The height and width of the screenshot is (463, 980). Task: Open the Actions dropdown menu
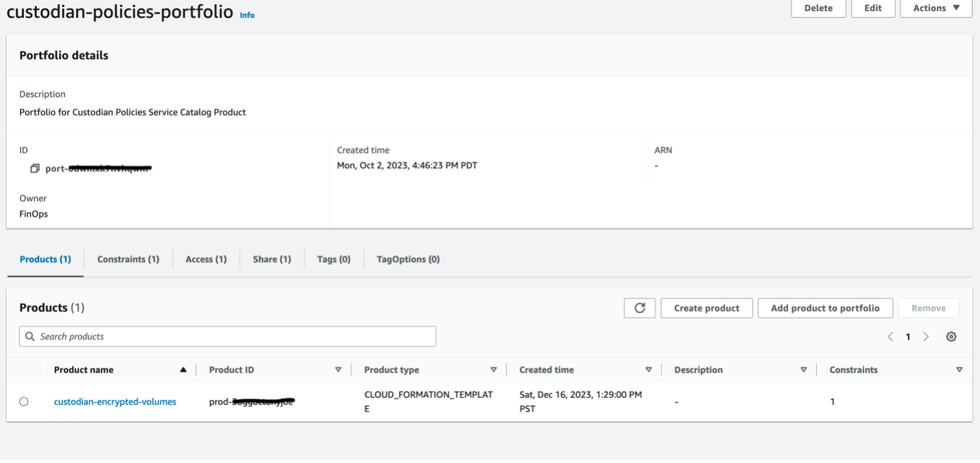pyautogui.click(x=935, y=8)
